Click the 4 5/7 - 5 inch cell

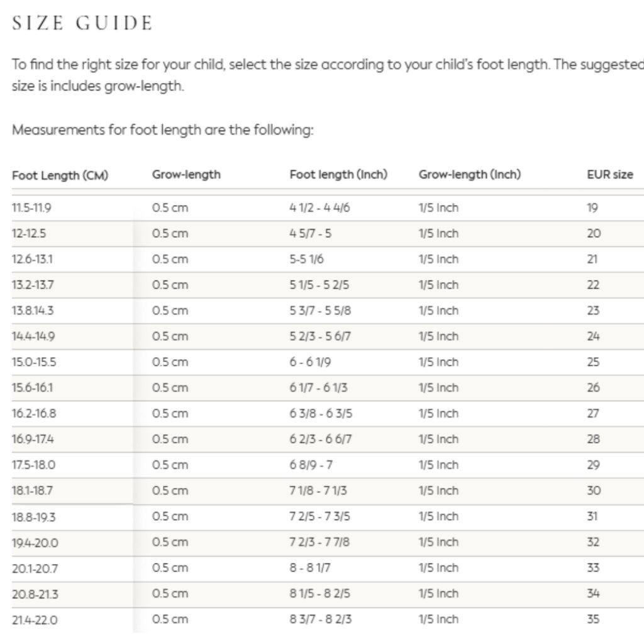point(310,233)
